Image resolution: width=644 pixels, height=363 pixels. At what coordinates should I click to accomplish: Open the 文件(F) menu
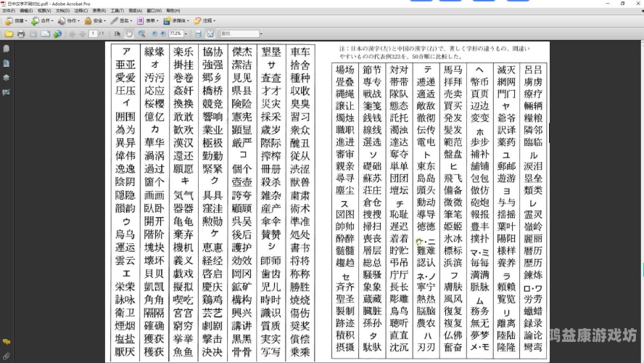point(9,11)
